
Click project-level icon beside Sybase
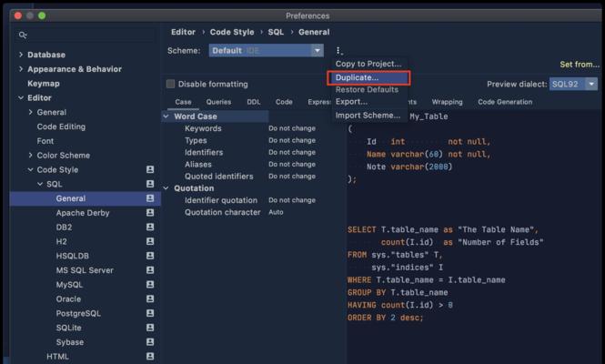pos(150,342)
